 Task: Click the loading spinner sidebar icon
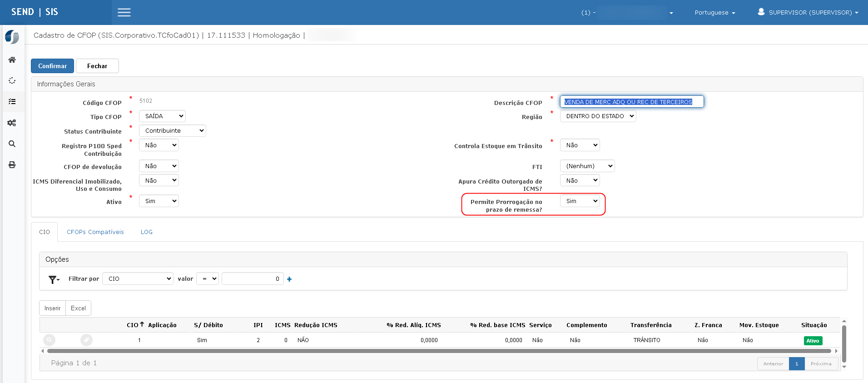[x=12, y=80]
